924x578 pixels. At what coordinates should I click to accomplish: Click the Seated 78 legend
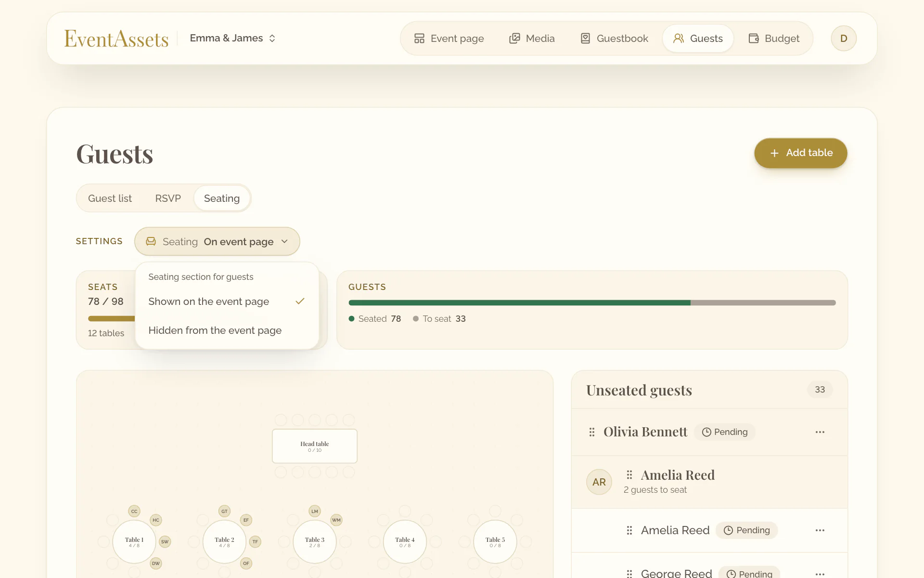pyautogui.click(x=375, y=319)
